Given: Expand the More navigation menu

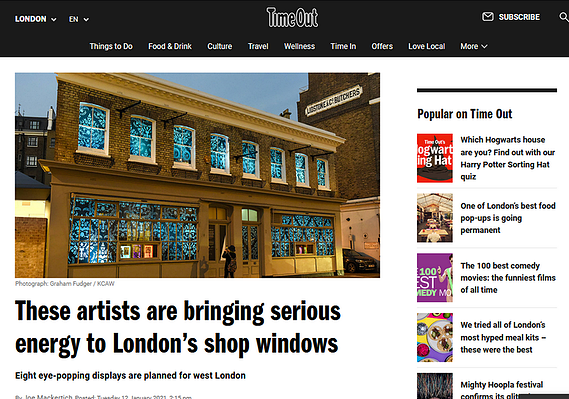Looking at the screenshot, I should 474,46.
